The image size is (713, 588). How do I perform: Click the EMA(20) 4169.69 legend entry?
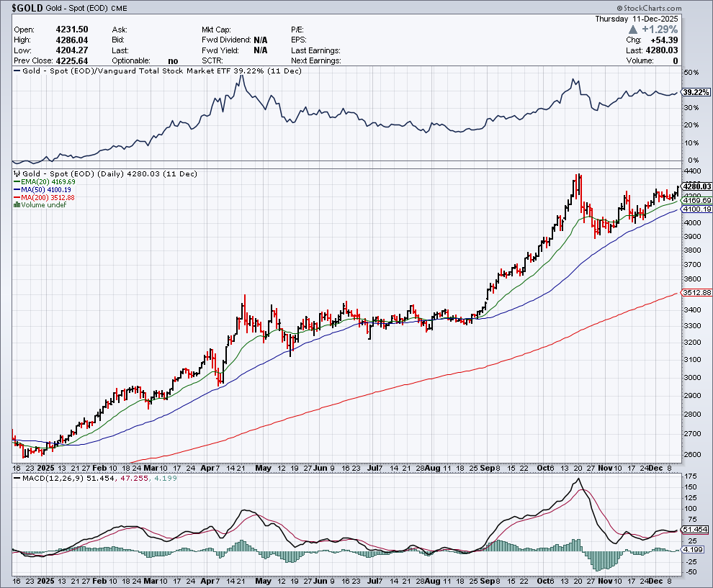pyautogui.click(x=44, y=182)
